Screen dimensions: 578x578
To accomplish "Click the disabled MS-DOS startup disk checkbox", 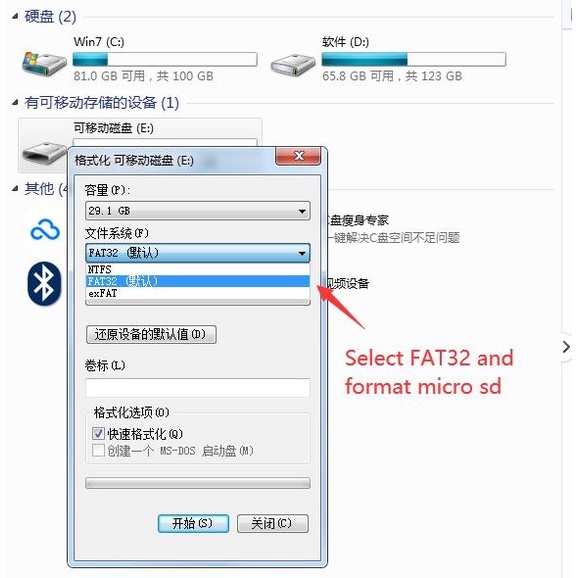I will click(x=98, y=450).
